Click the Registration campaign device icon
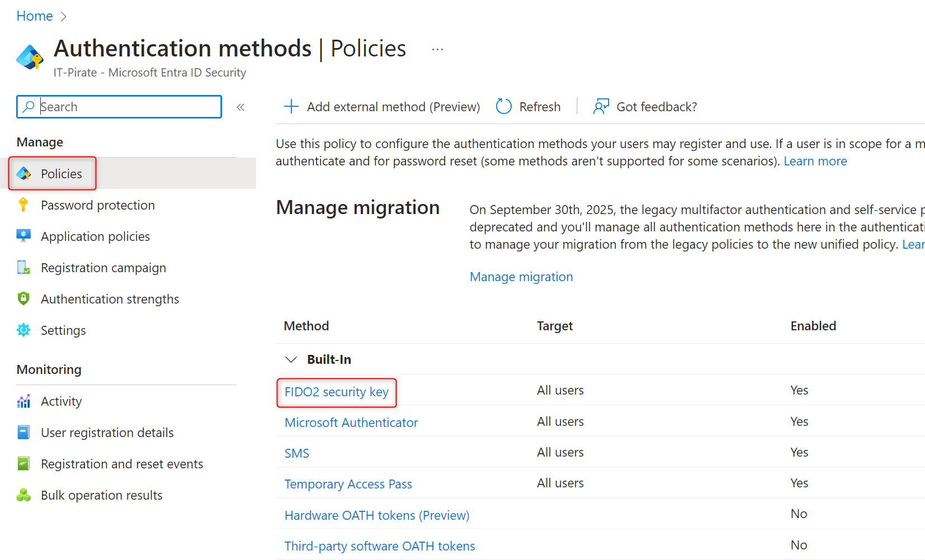The height and width of the screenshot is (560, 925). pos(23,268)
